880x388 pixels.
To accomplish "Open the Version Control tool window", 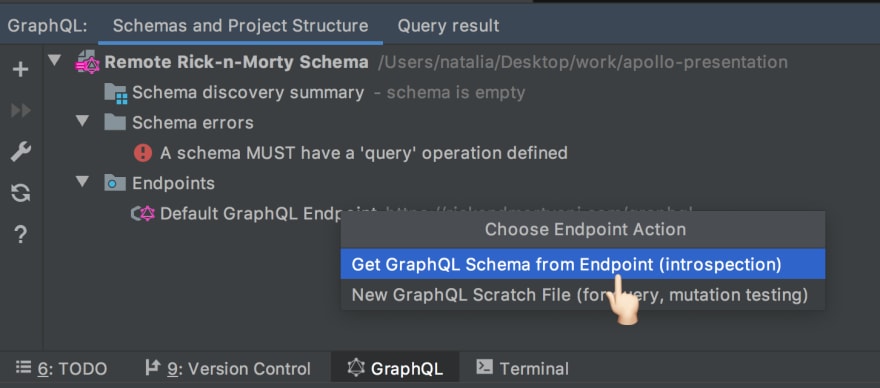I will (227, 369).
